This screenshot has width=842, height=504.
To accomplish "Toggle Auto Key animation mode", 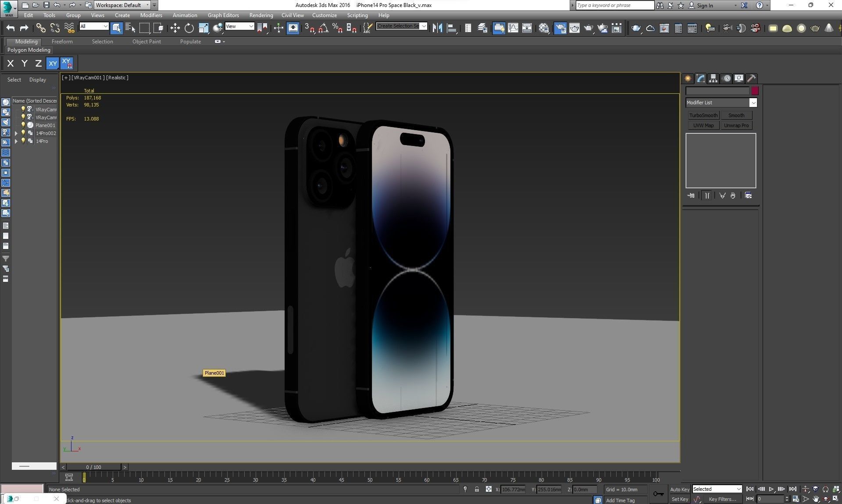I will tap(680, 490).
